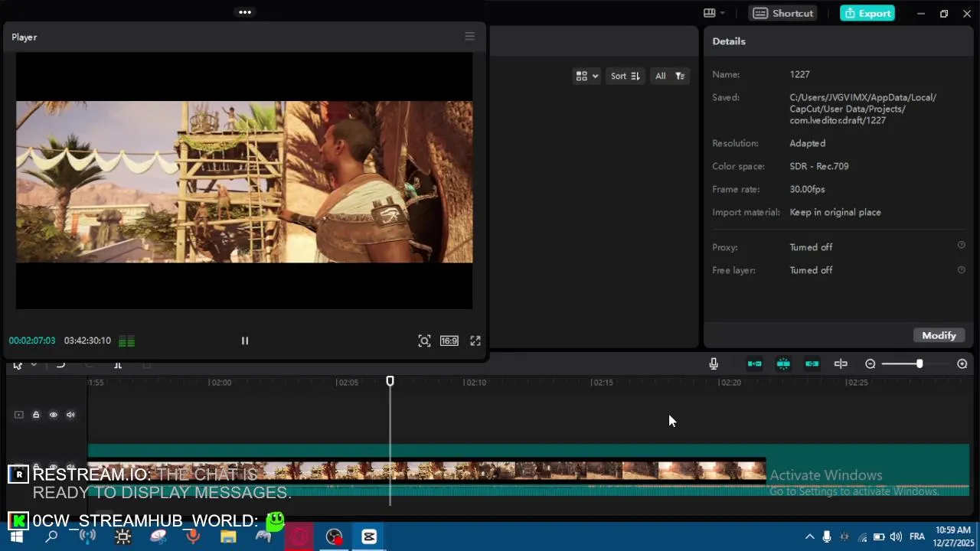Click the 02:15 mark on timeline ruler
980x551 pixels.
coord(602,383)
